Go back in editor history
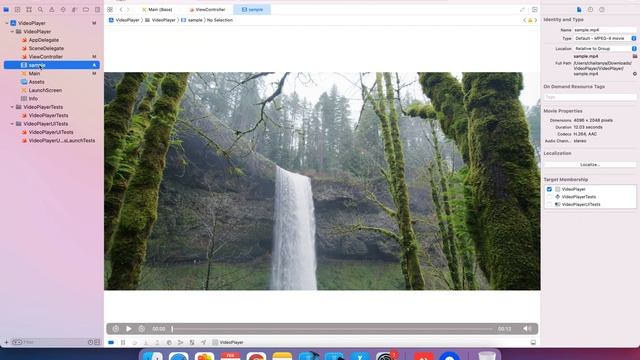640x360 pixels. 121,9
